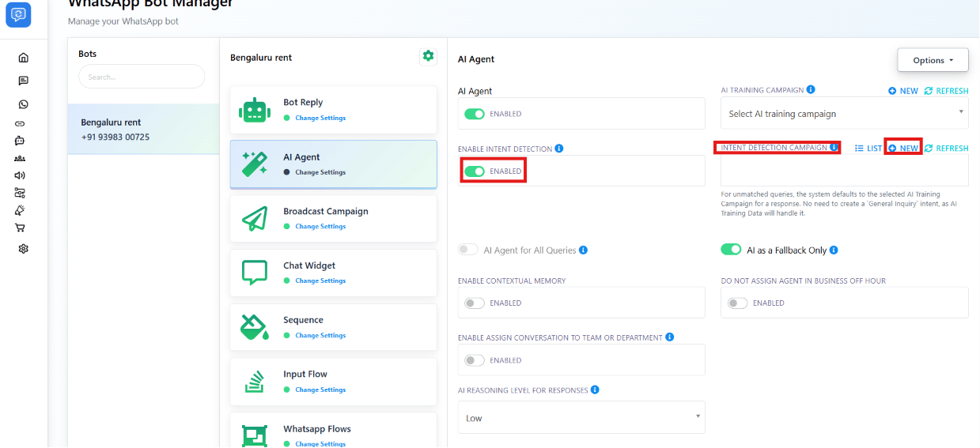This screenshot has height=448, width=980.
Task: Open the Intent Detection Campaign select box
Action: [x=844, y=171]
